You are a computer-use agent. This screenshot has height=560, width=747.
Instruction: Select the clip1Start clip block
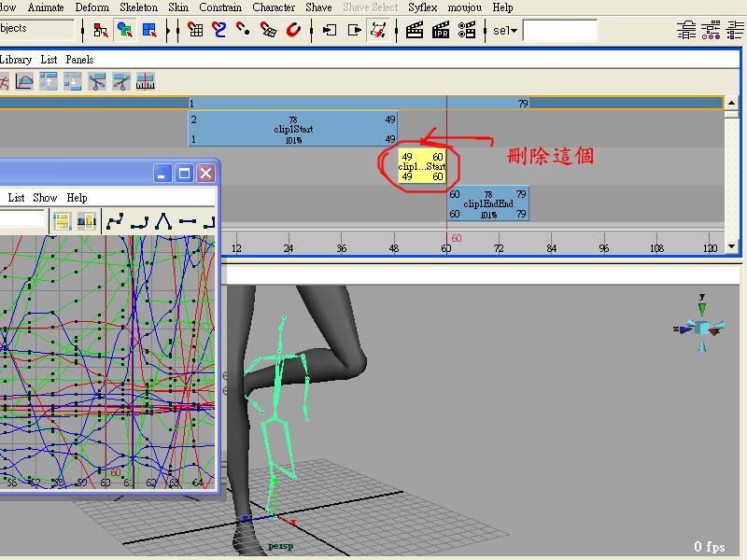coord(293,129)
